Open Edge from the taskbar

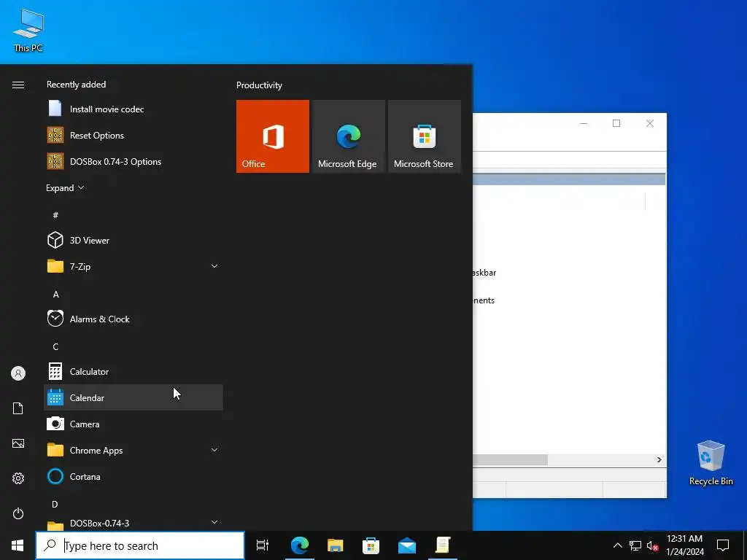pyautogui.click(x=300, y=545)
